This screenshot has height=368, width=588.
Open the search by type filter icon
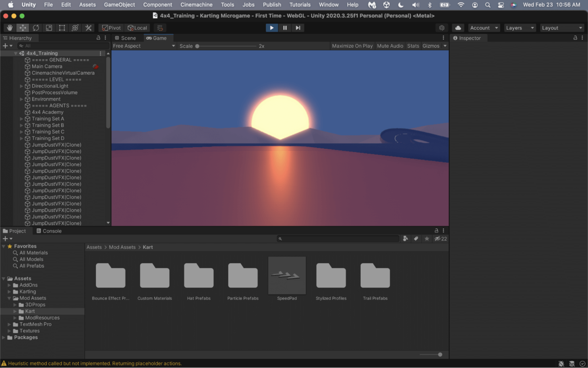[405, 238]
